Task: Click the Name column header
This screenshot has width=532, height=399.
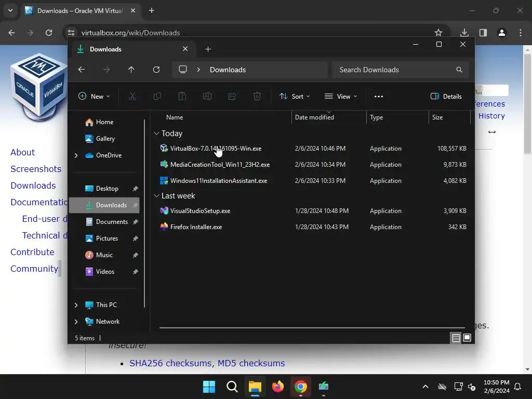Action: click(175, 117)
